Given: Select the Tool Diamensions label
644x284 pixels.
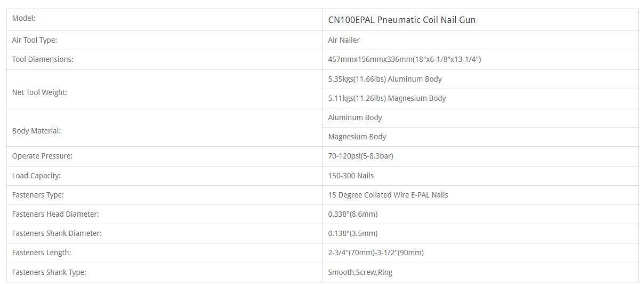Looking at the screenshot, I should pos(43,59).
